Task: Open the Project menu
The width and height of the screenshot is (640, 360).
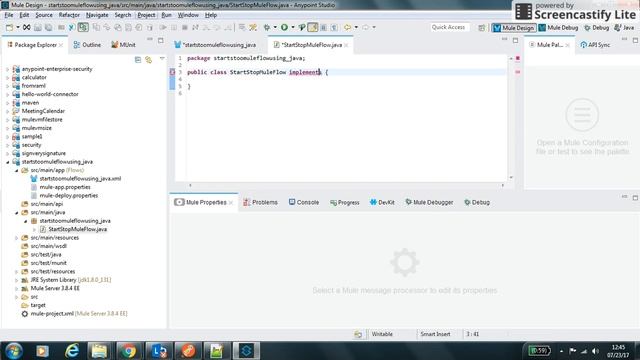Action: click(x=146, y=15)
